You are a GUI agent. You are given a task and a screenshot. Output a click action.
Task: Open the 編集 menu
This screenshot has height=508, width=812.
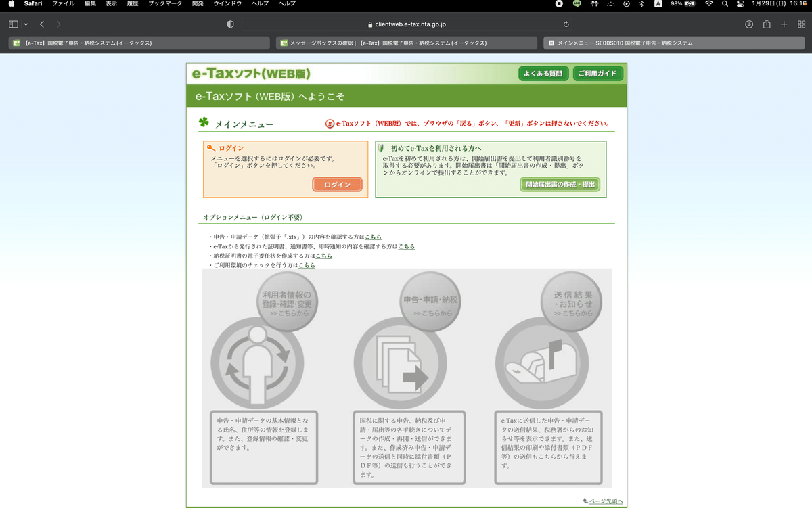tap(90, 4)
